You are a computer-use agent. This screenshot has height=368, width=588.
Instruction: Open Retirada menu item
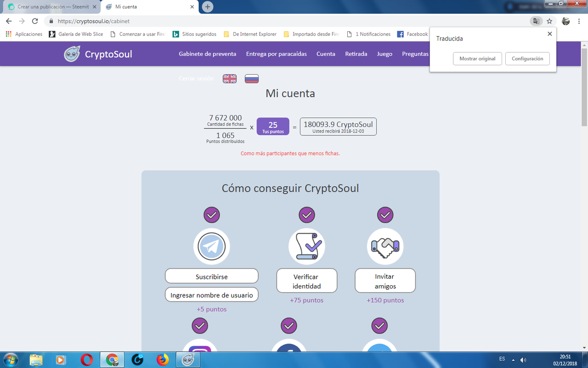(356, 54)
